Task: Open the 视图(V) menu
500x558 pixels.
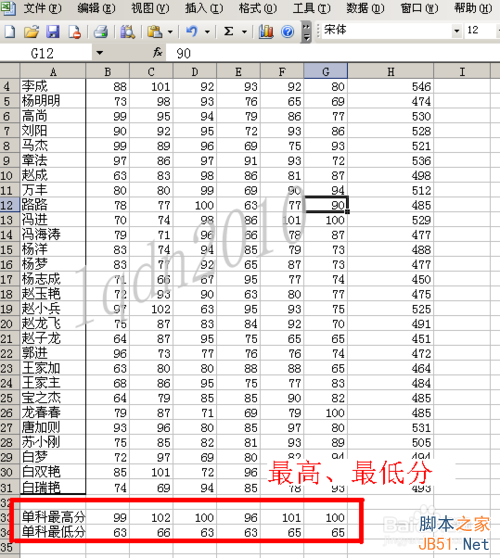Action: coord(150,8)
